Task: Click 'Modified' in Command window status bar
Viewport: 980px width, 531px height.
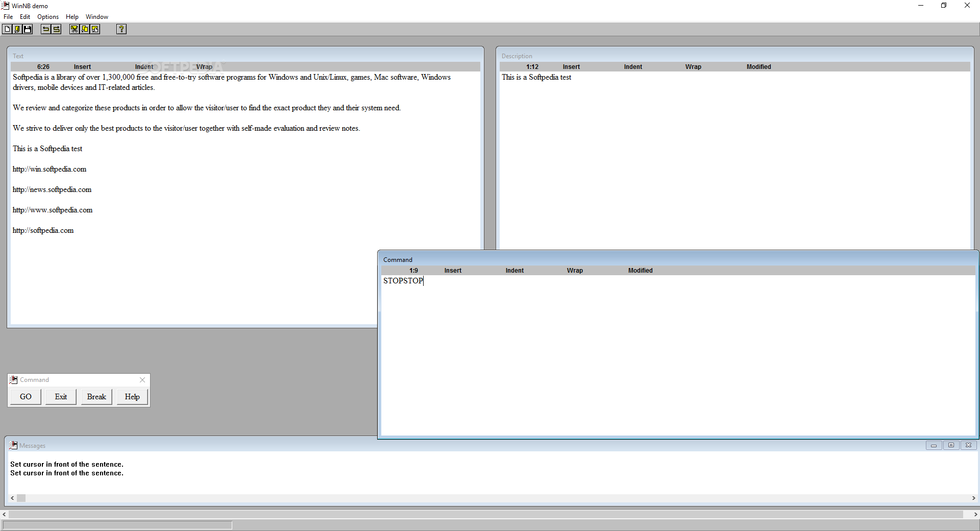Action: point(640,271)
